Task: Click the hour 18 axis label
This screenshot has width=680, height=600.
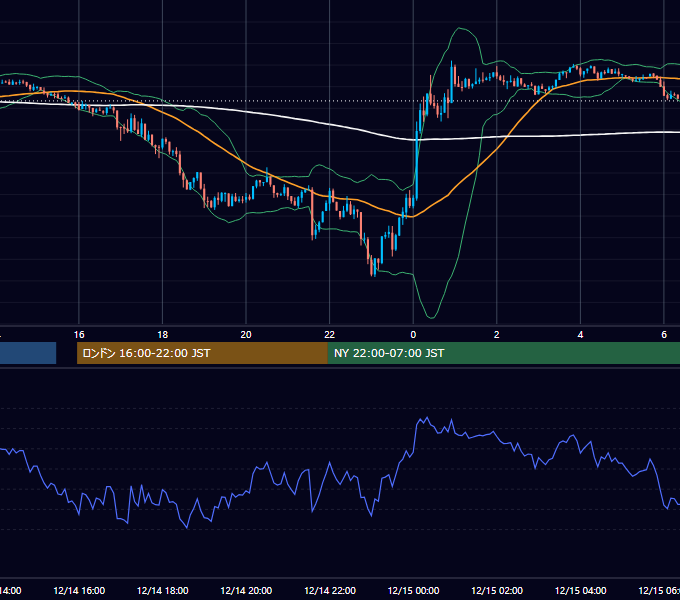Action: pyautogui.click(x=163, y=335)
